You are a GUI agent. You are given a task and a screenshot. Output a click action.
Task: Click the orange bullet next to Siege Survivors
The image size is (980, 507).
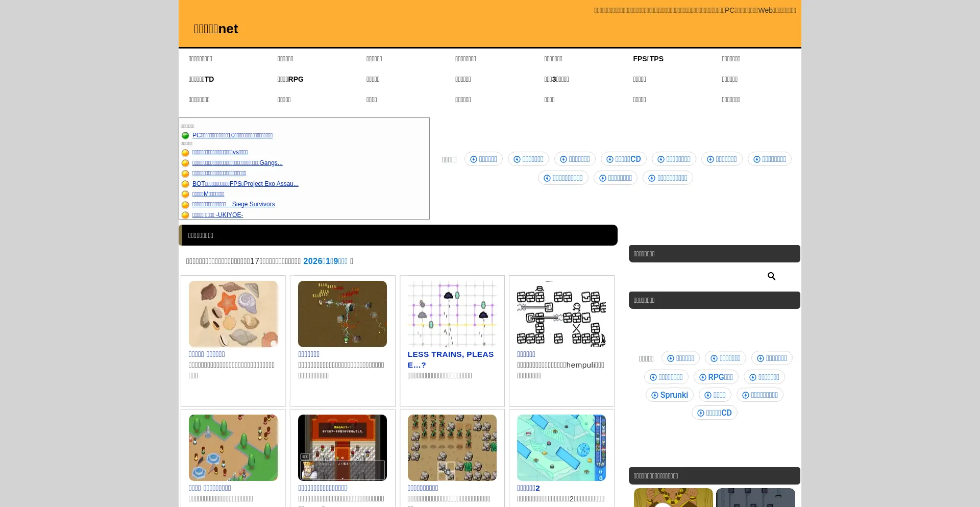point(185,205)
